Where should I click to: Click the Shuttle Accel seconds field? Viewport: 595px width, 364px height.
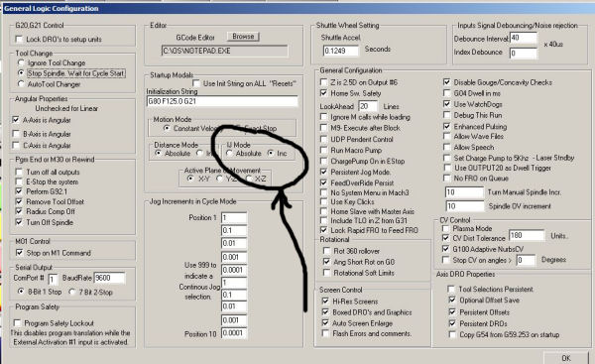[341, 51]
